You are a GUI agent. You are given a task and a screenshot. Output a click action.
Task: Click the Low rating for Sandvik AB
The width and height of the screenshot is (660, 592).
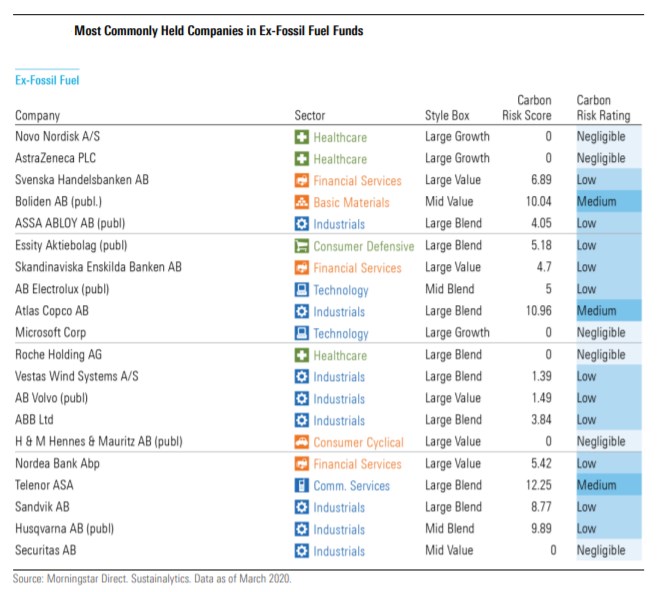587,507
